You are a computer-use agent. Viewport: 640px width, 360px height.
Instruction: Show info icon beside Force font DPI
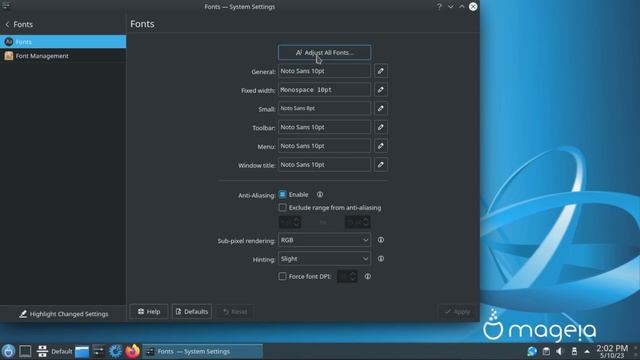367,276
